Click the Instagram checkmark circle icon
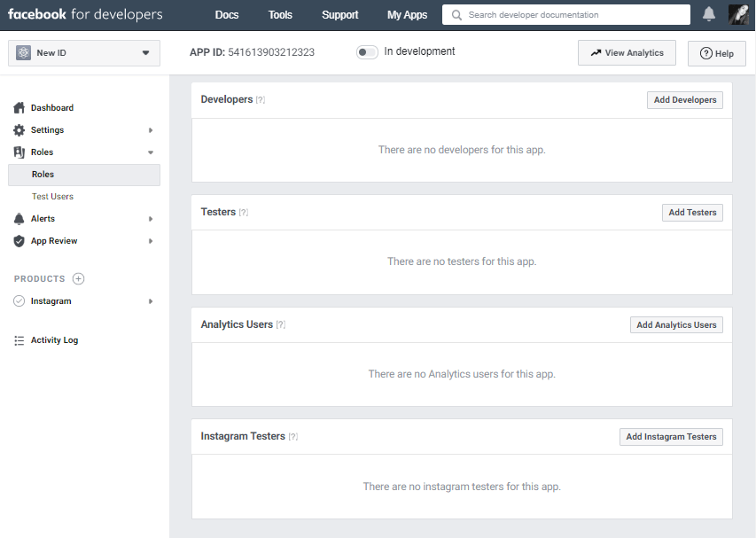This screenshot has height=538, width=756. [x=19, y=300]
